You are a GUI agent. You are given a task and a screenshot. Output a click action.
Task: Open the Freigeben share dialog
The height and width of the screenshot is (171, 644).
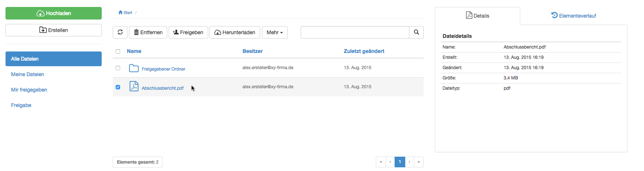[188, 32]
